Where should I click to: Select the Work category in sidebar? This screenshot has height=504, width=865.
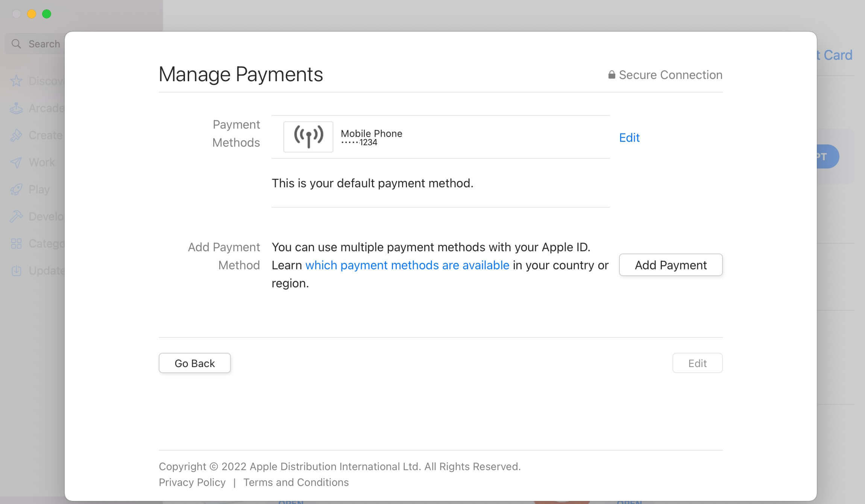coord(41,162)
